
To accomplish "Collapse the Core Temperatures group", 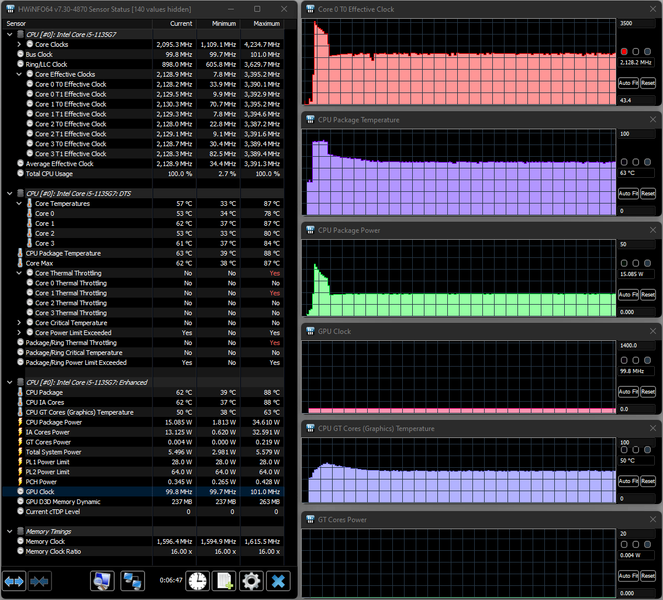I will click(19, 203).
